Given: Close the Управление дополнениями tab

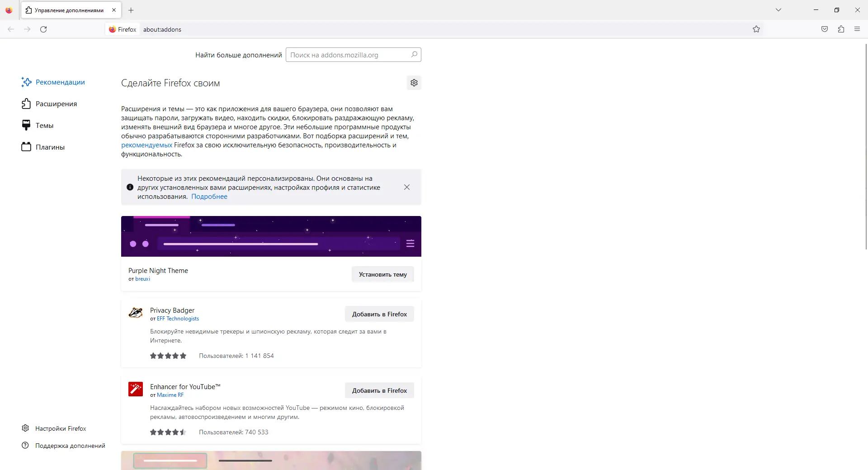Looking at the screenshot, I should pyautogui.click(x=114, y=10).
